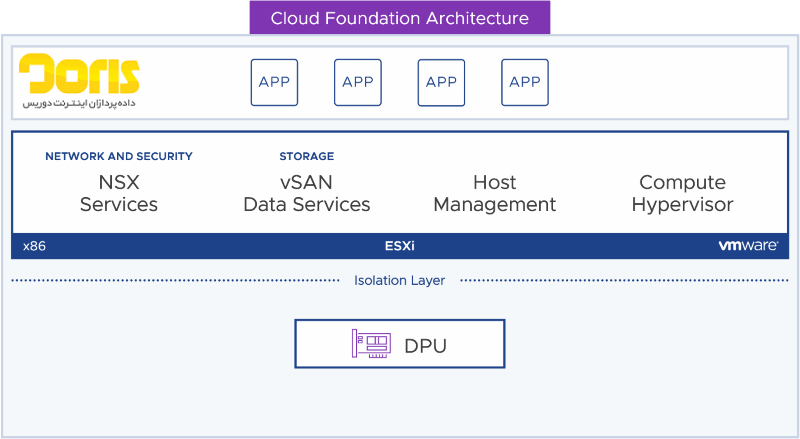Click the ESXi label

(399, 246)
